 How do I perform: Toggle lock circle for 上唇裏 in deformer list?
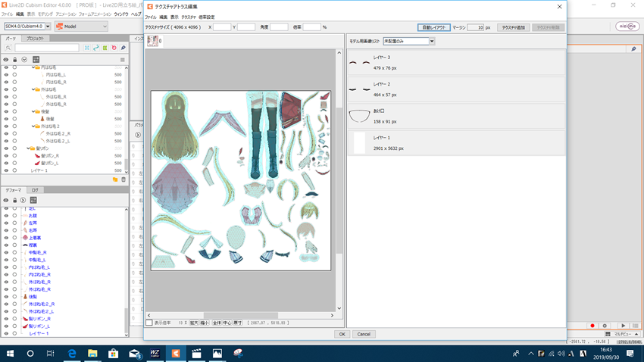(x=15, y=238)
